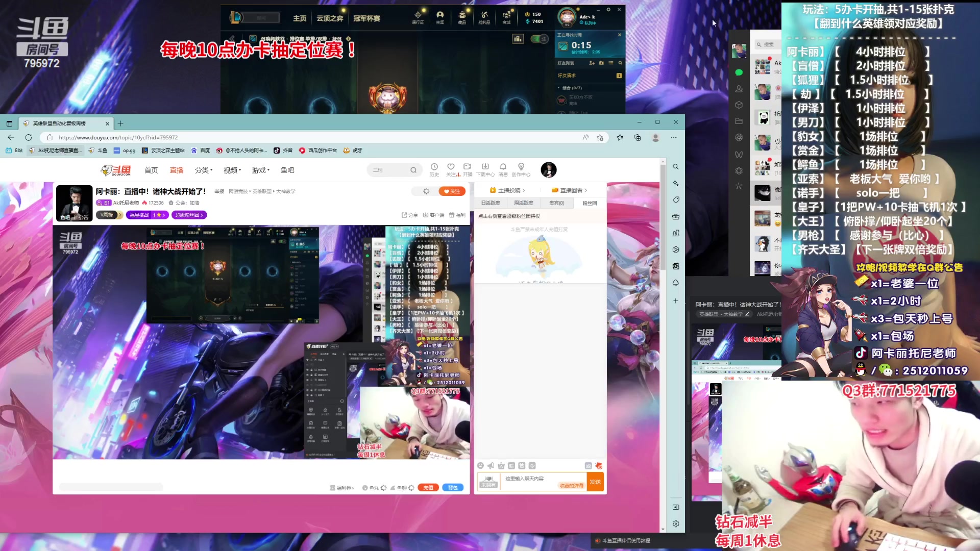
Task: Open the 消息 notification bell
Action: [x=503, y=167]
